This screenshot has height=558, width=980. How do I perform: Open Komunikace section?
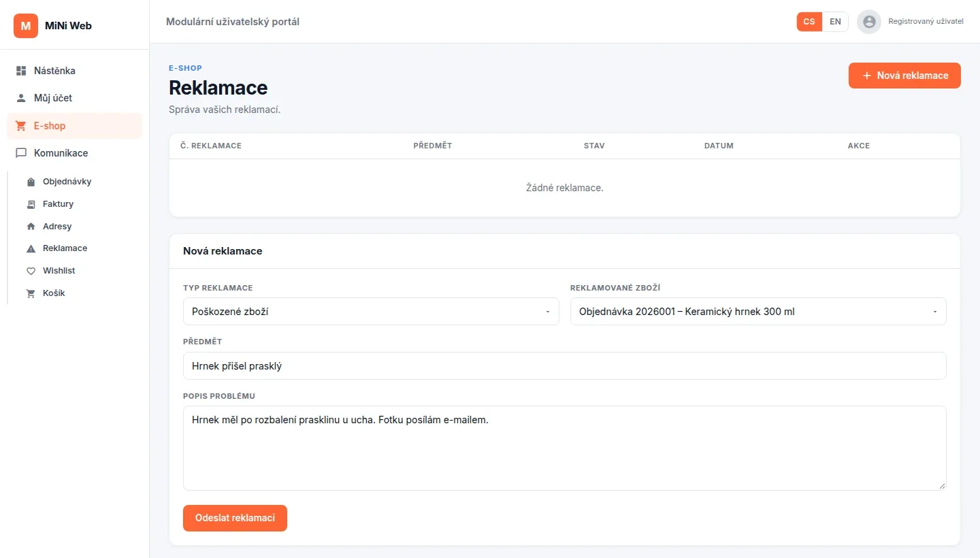[x=75, y=153]
